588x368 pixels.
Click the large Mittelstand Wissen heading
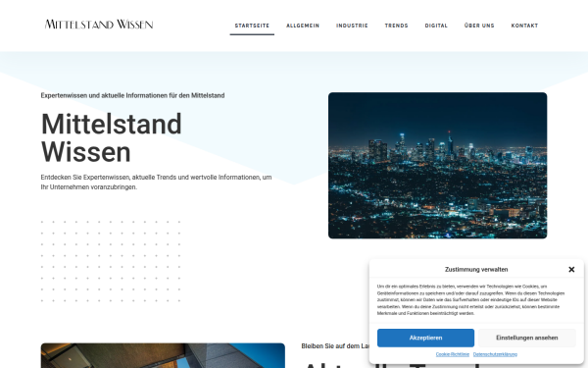pos(112,137)
